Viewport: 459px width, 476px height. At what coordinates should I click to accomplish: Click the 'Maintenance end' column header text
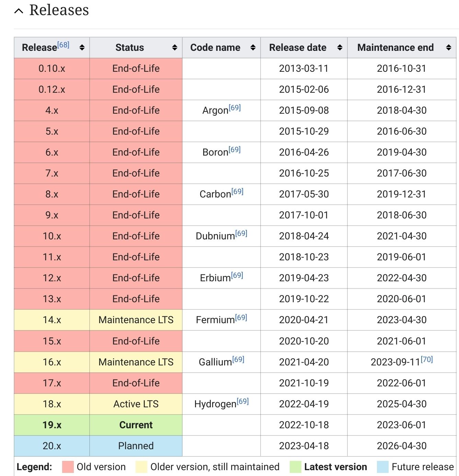tap(395, 47)
